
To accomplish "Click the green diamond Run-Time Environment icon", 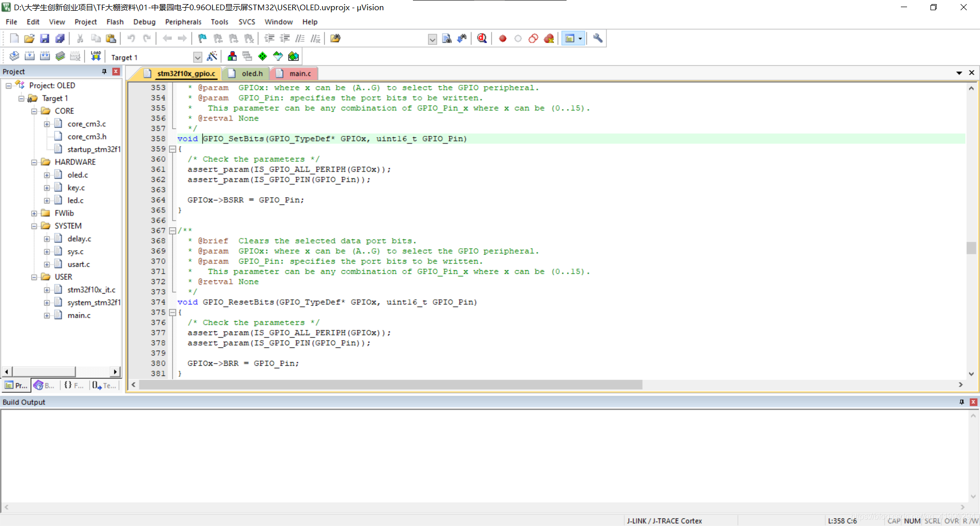I will (x=262, y=56).
